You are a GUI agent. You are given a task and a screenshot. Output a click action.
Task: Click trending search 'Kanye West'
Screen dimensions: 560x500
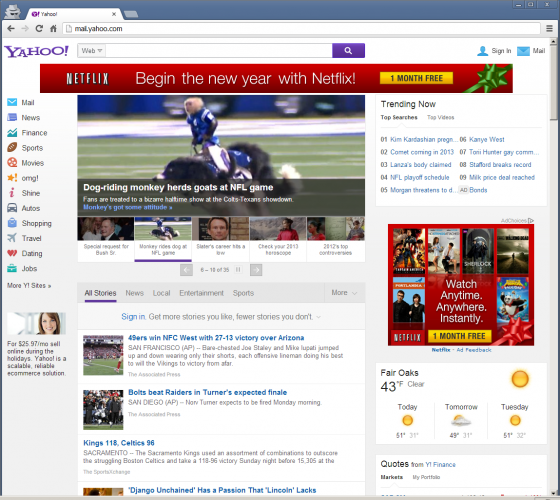click(487, 140)
